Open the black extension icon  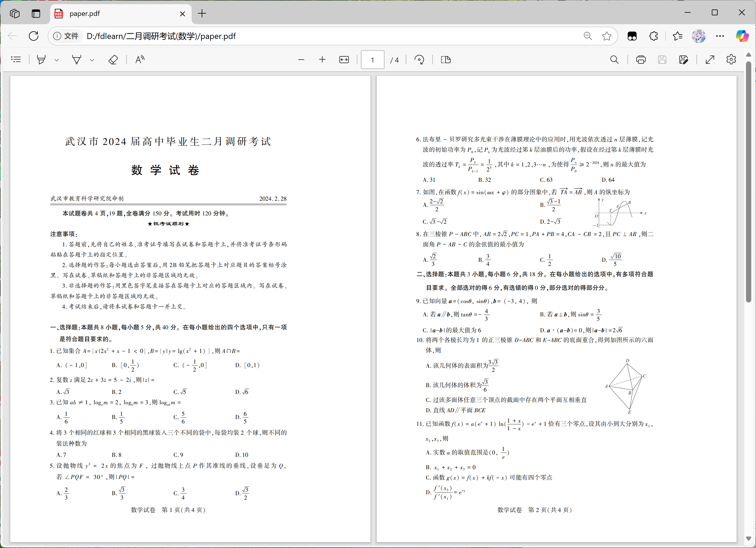632,36
